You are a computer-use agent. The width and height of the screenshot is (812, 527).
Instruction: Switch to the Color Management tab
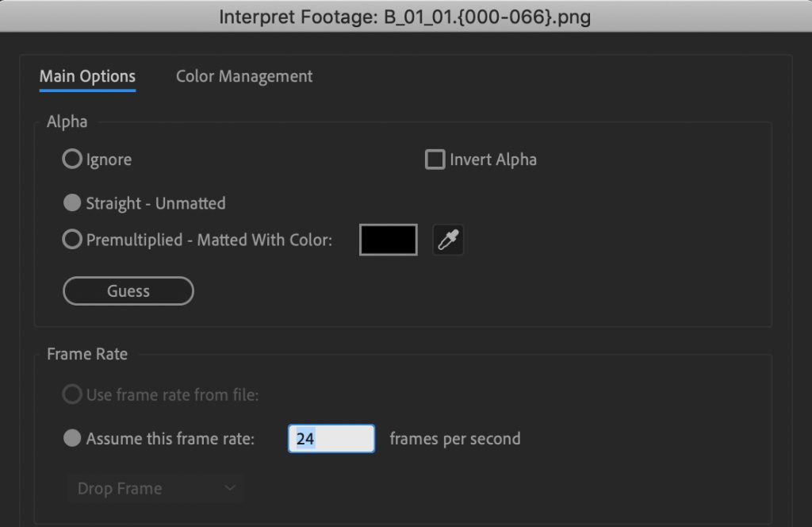point(244,77)
